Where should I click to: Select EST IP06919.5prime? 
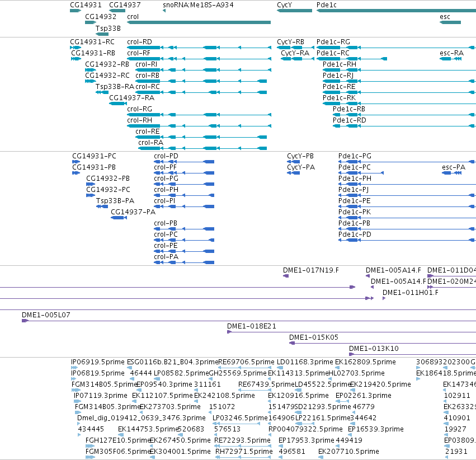[74, 368]
